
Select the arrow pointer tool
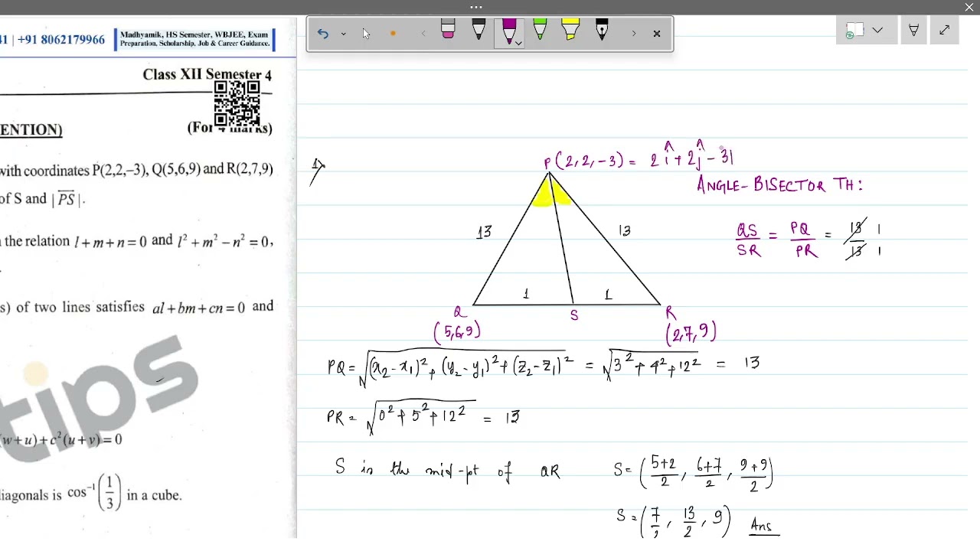click(x=366, y=34)
